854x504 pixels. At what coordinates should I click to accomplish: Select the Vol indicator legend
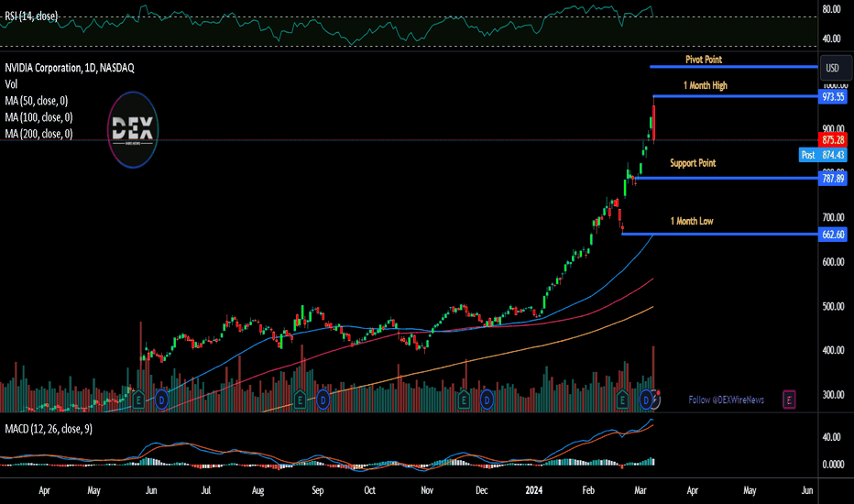point(11,84)
